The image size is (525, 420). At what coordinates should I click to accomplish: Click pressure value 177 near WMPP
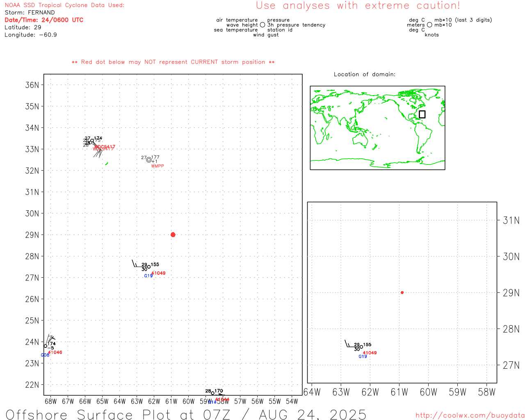[155, 157]
